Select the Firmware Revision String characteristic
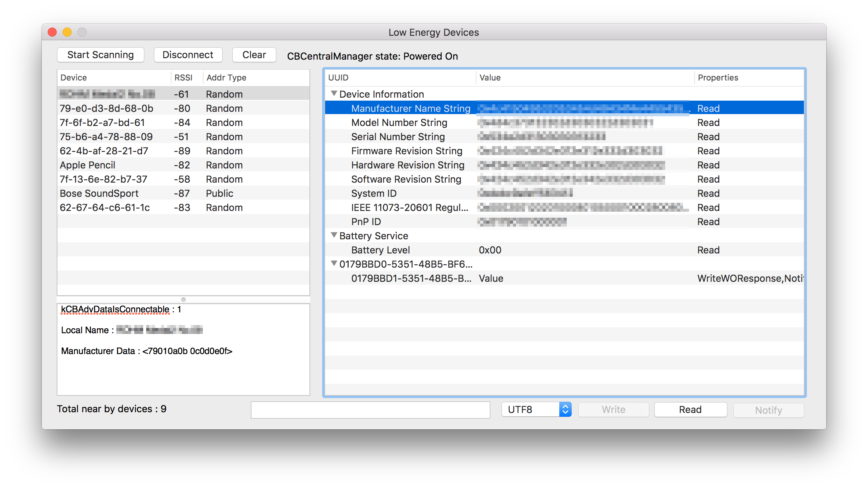868x489 pixels. coord(406,151)
